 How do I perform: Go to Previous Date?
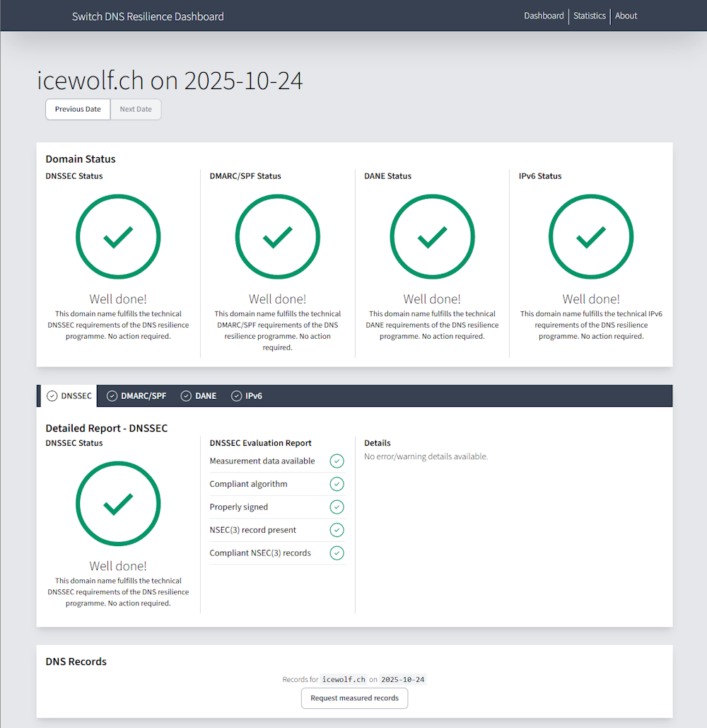tap(78, 110)
